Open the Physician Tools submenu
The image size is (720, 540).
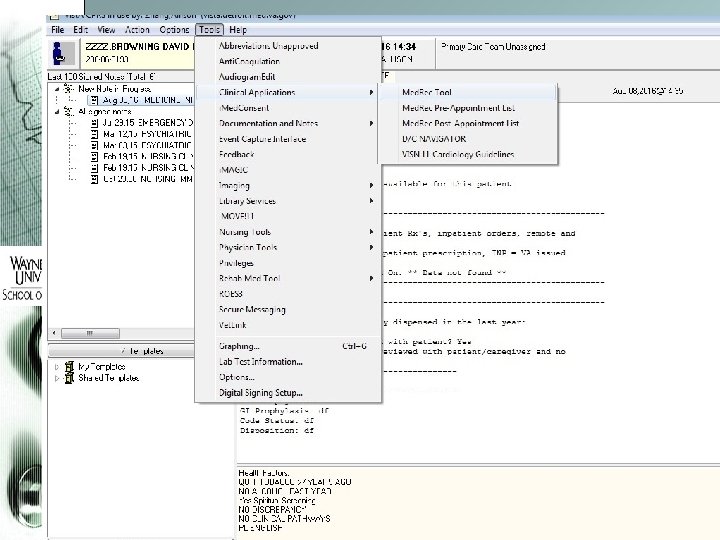coord(249,247)
